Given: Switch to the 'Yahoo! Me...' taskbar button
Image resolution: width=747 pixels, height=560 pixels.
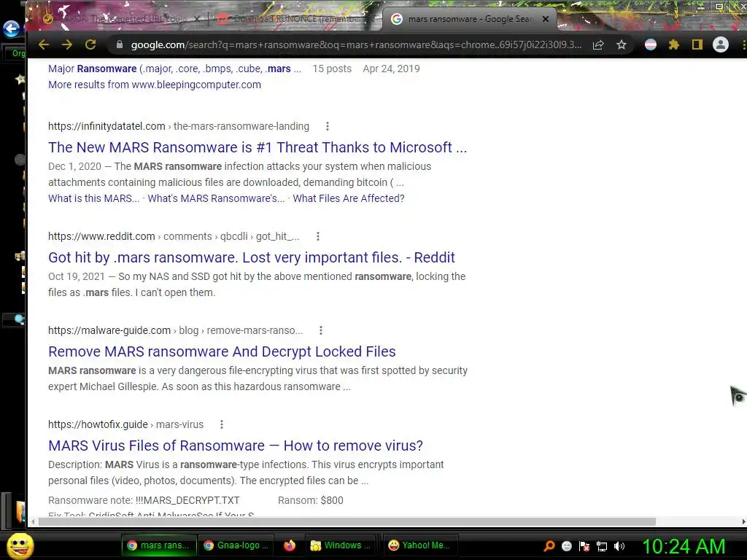Looking at the screenshot, I should pyautogui.click(x=419, y=545).
